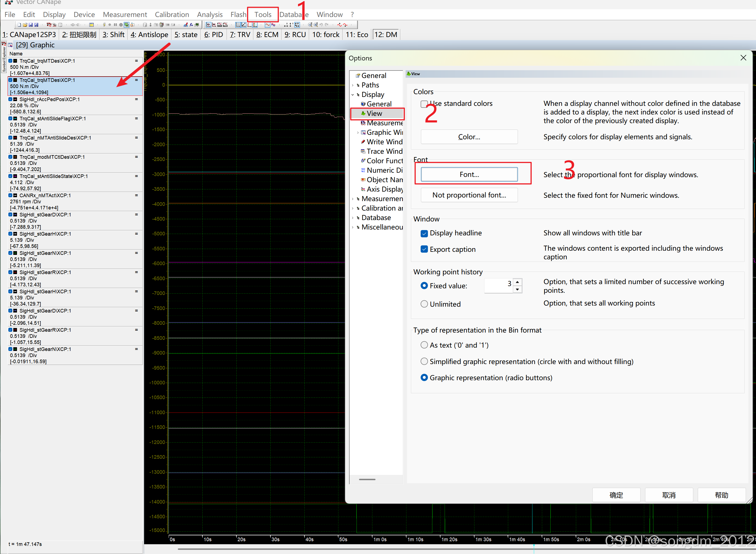Click the Stop measurement round icon

tap(121, 25)
